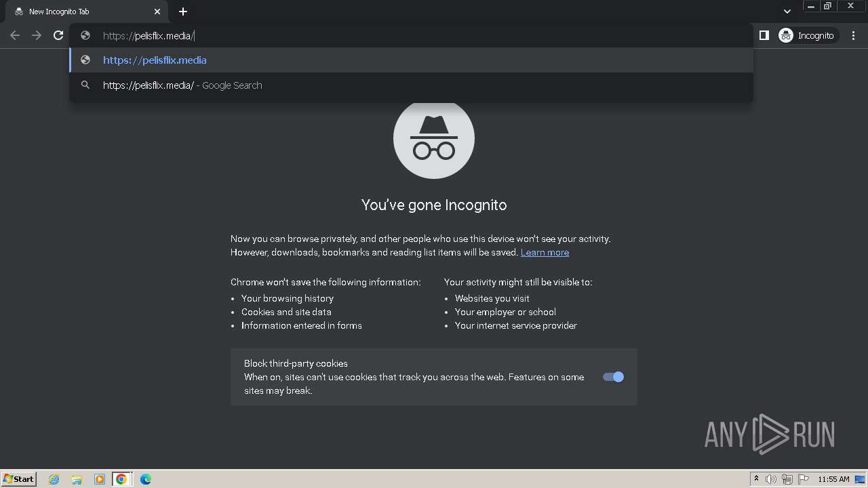Click the Action Center flag icon
Image resolution: width=868 pixels, height=488 pixels.
[x=804, y=479]
